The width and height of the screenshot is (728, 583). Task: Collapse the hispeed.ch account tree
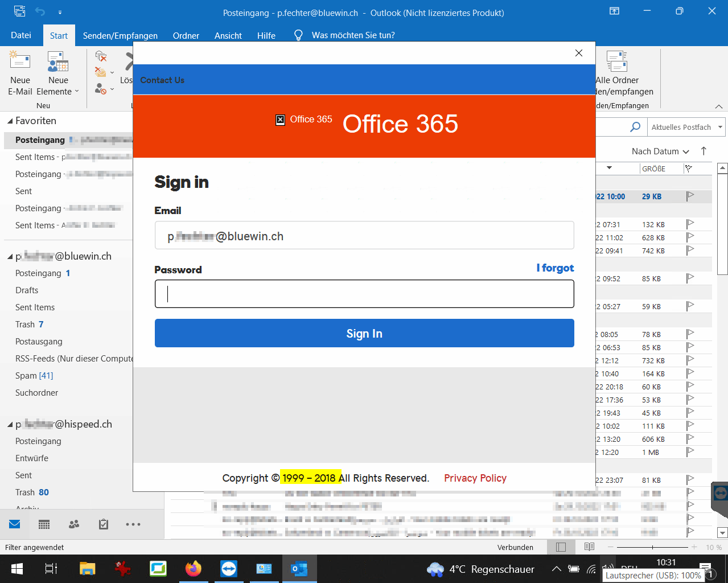[10, 425]
